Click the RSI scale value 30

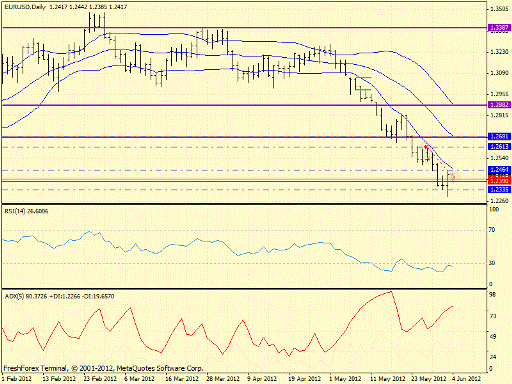pos(492,263)
